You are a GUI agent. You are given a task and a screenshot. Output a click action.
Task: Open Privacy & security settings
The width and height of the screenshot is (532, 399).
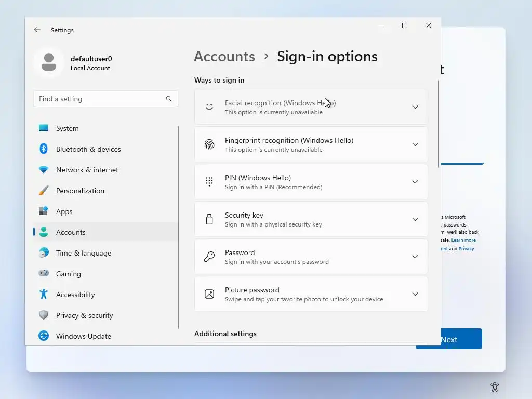point(105,315)
